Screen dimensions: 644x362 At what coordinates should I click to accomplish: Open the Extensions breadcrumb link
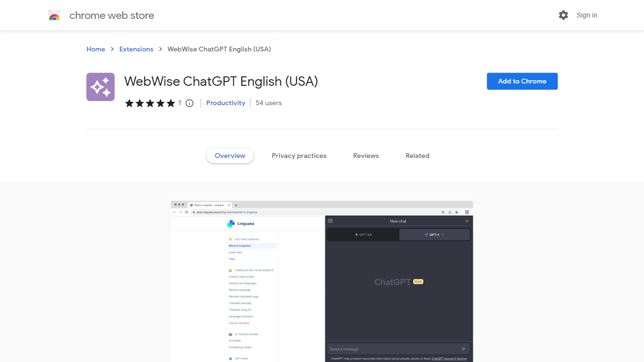(136, 49)
